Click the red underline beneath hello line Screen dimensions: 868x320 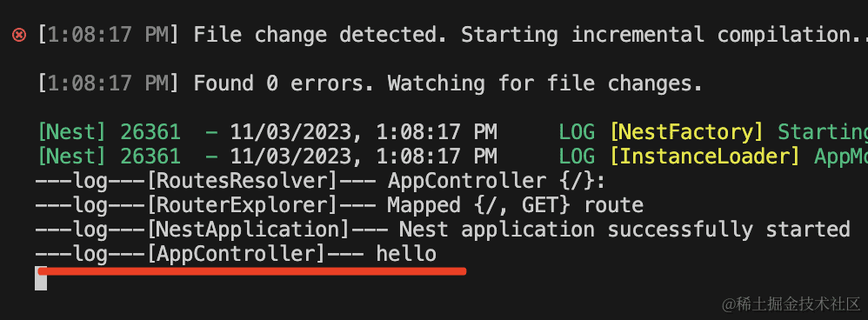(252, 270)
